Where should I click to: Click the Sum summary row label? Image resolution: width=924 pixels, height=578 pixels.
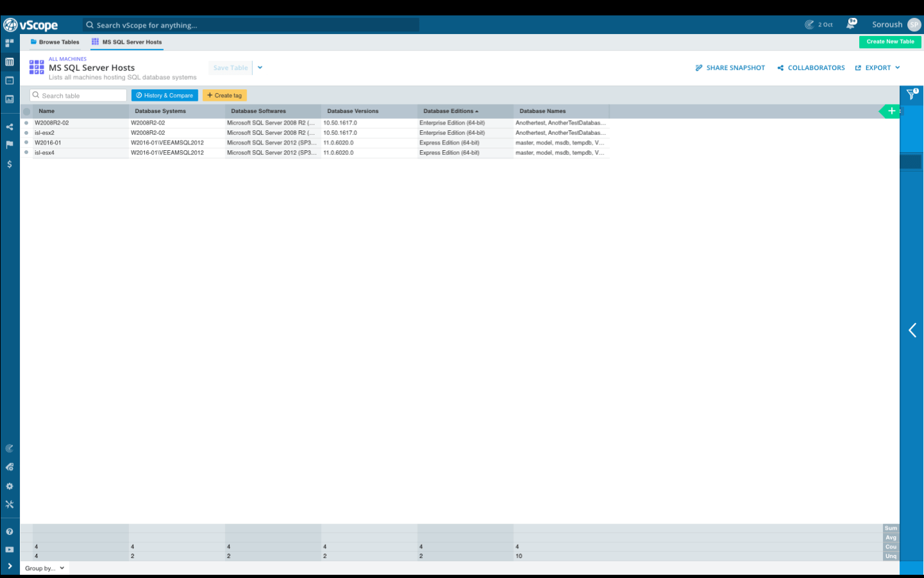tap(891, 529)
